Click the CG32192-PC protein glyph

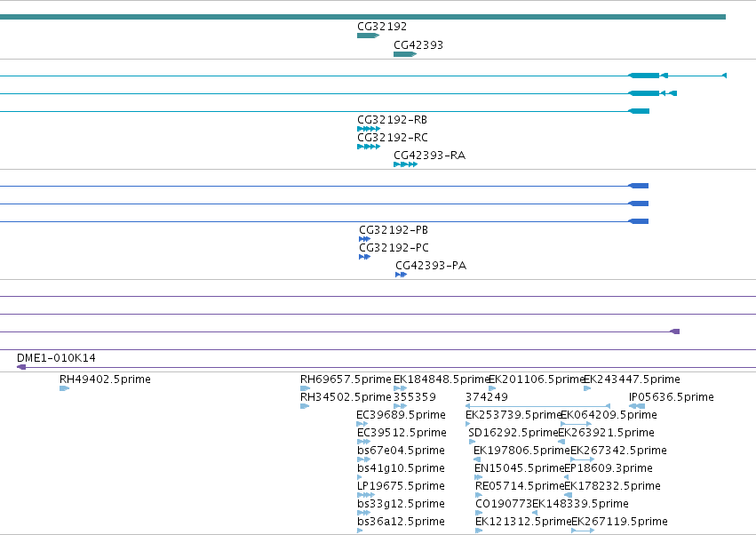(x=365, y=257)
